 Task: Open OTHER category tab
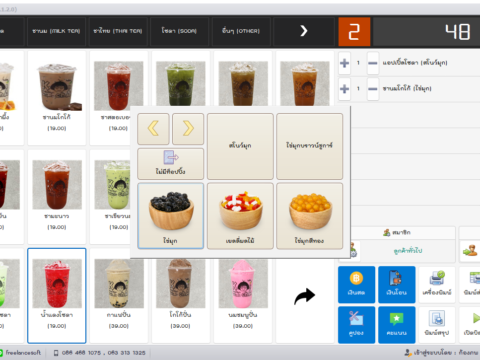tap(241, 31)
